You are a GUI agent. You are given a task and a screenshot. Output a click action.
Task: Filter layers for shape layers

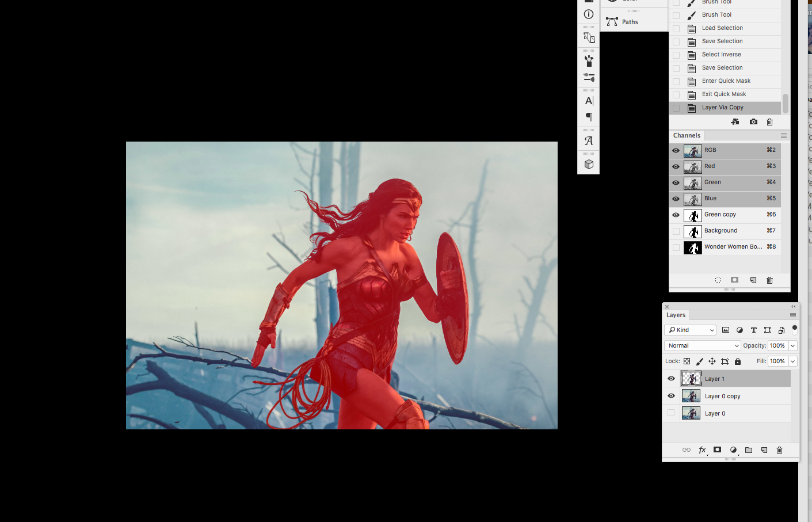[767, 330]
